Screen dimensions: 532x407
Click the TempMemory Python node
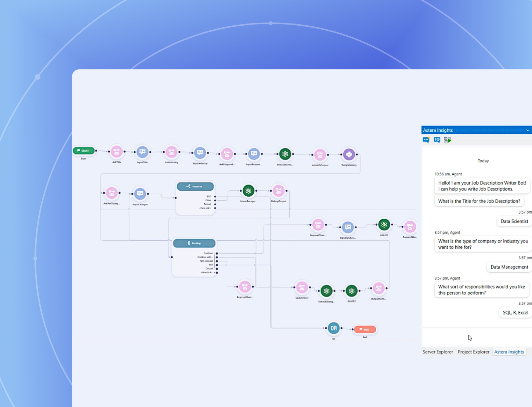pyautogui.click(x=349, y=155)
